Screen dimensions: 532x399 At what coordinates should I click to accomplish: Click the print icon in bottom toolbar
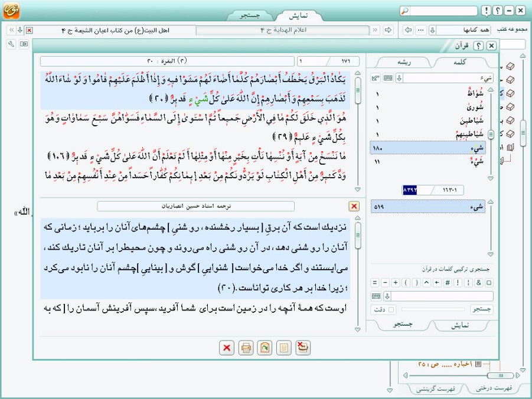[x=246, y=348]
